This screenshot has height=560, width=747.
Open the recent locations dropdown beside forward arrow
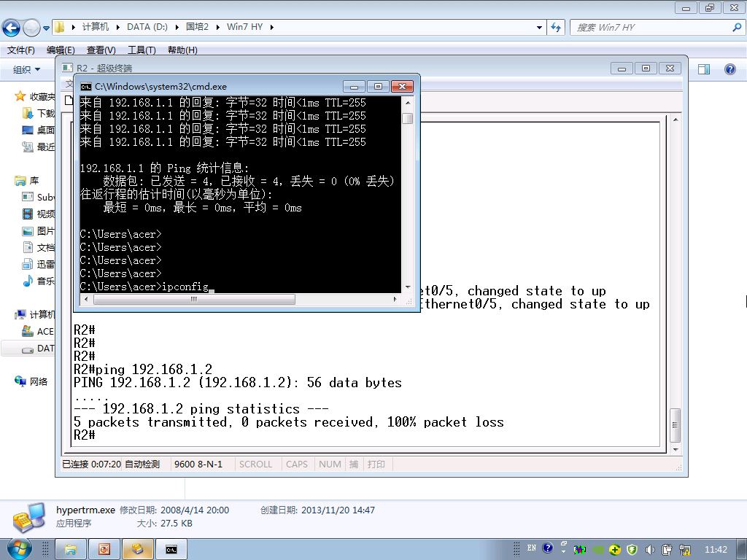pos(46,28)
